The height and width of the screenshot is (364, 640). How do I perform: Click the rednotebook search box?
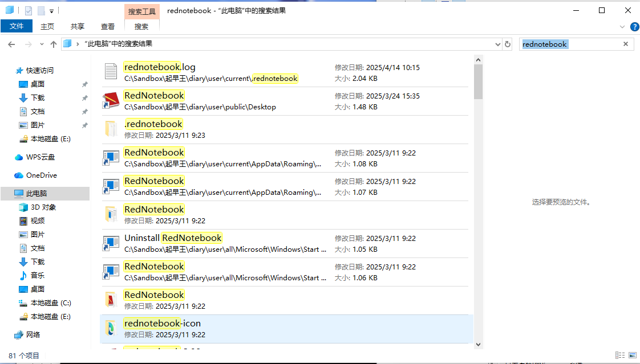click(x=570, y=44)
